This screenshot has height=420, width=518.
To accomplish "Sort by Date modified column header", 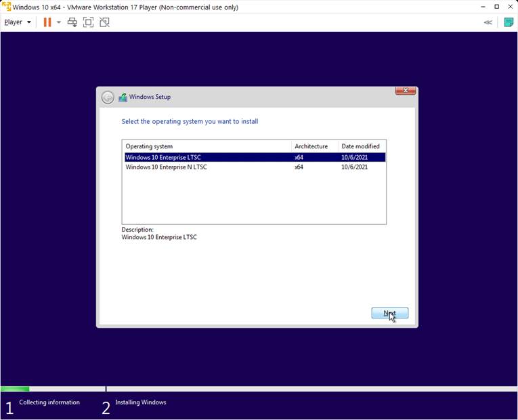I will 362,146.
